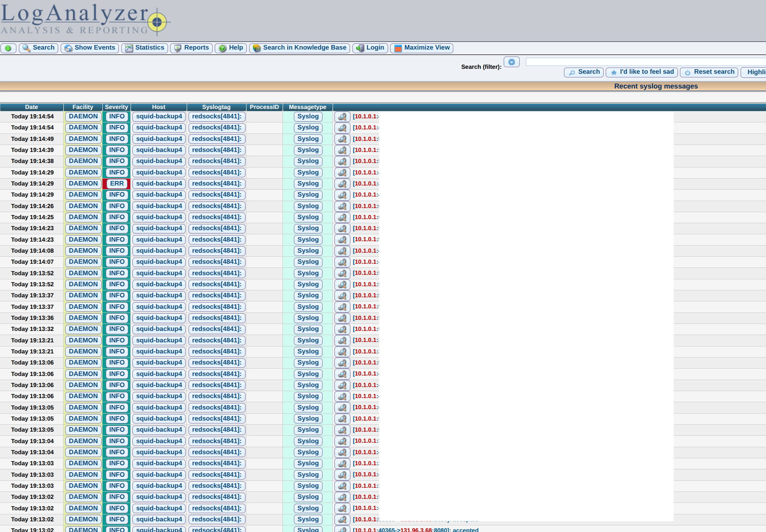Click DAEMON facility in 19:13:36 row
The height and width of the screenshot is (532, 766).
click(84, 318)
